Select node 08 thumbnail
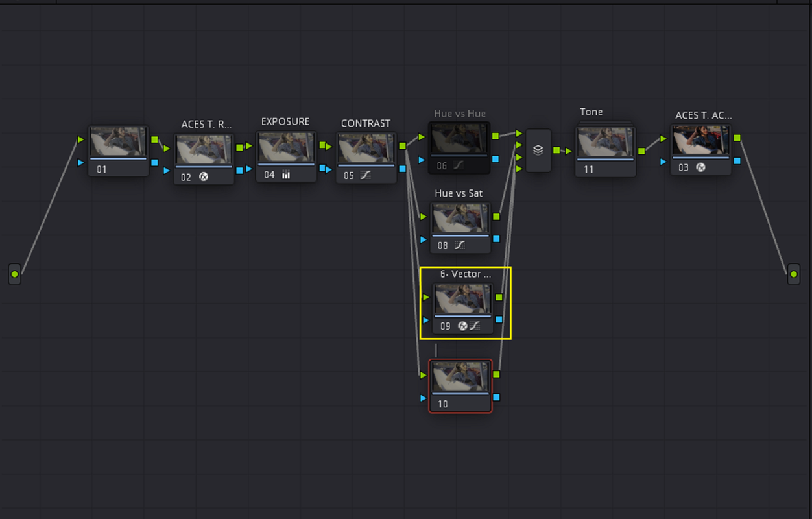 (460, 219)
